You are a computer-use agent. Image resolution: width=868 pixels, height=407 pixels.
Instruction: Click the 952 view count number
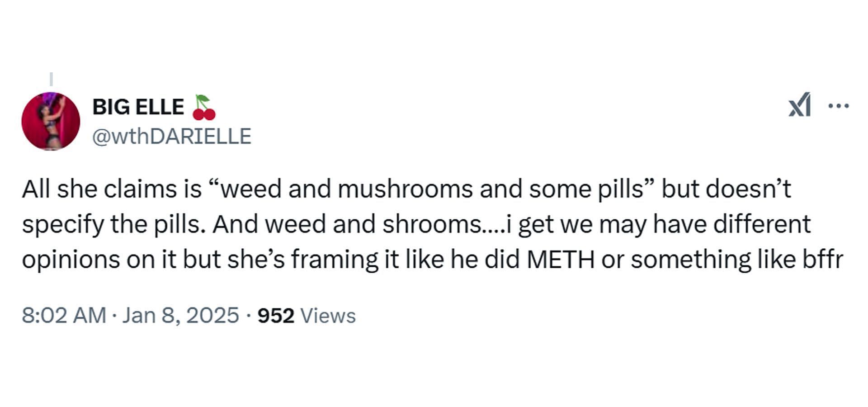pyautogui.click(x=276, y=316)
